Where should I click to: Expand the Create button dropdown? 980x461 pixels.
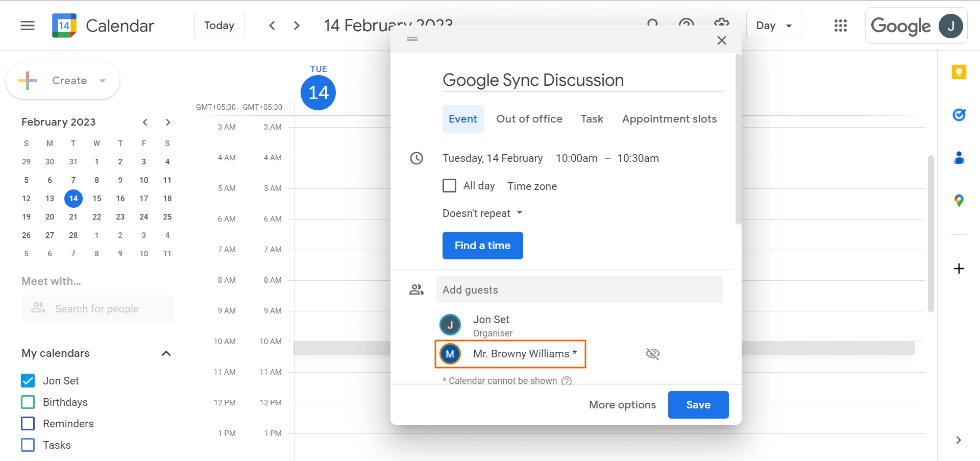pos(103,81)
